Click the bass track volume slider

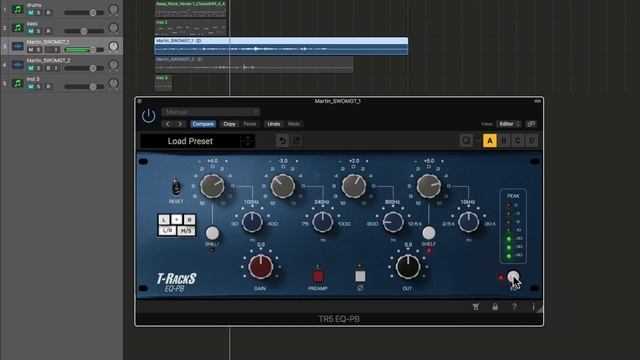click(x=84, y=31)
